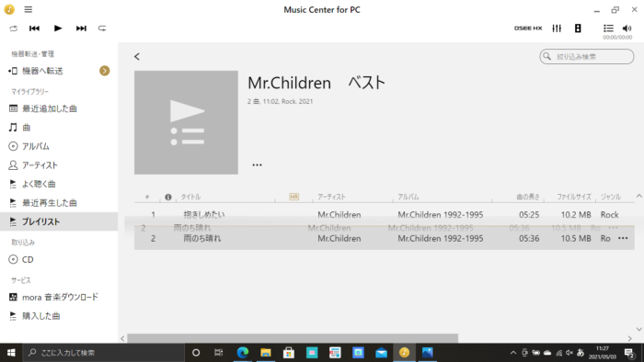This screenshot has height=362, width=644.
Task: Click the filter search field
Action: tap(587, 57)
